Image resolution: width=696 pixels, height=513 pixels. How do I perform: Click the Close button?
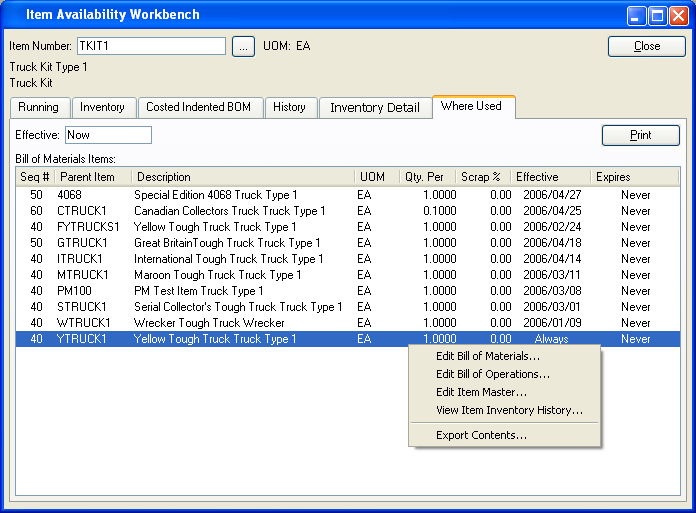click(647, 46)
